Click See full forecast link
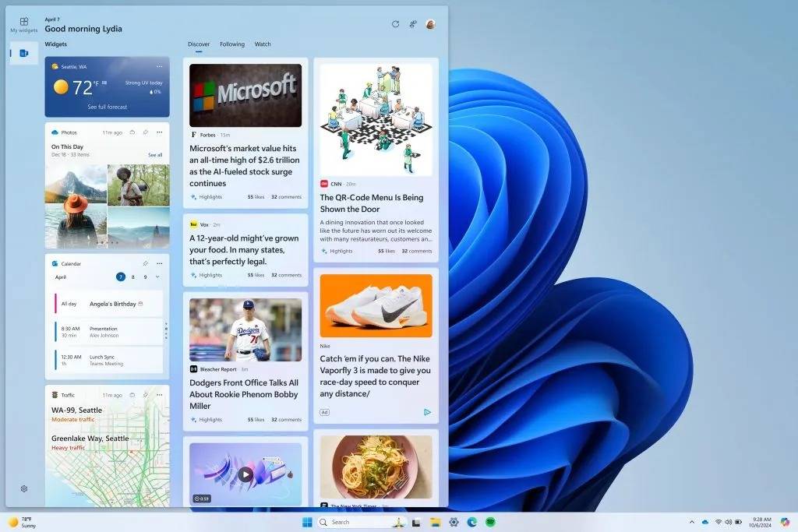The width and height of the screenshot is (798, 532). (107, 107)
